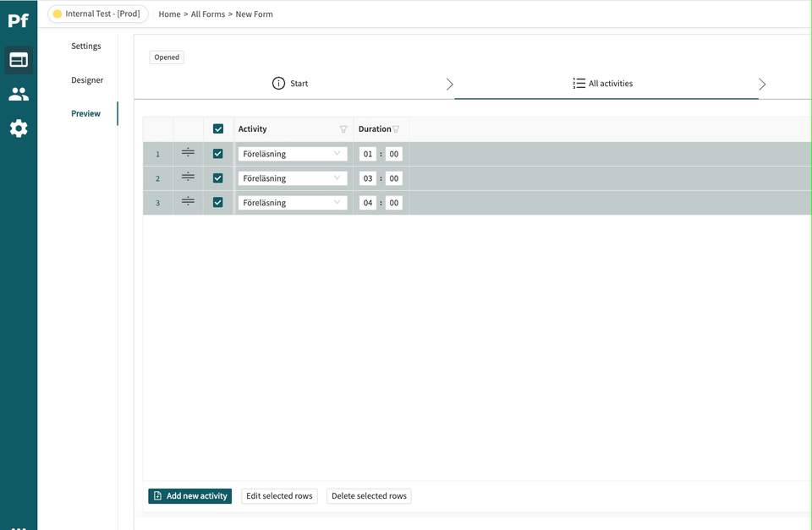Click the hours field 01 in row 1
The width and height of the screenshot is (812, 530).
click(368, 154)
